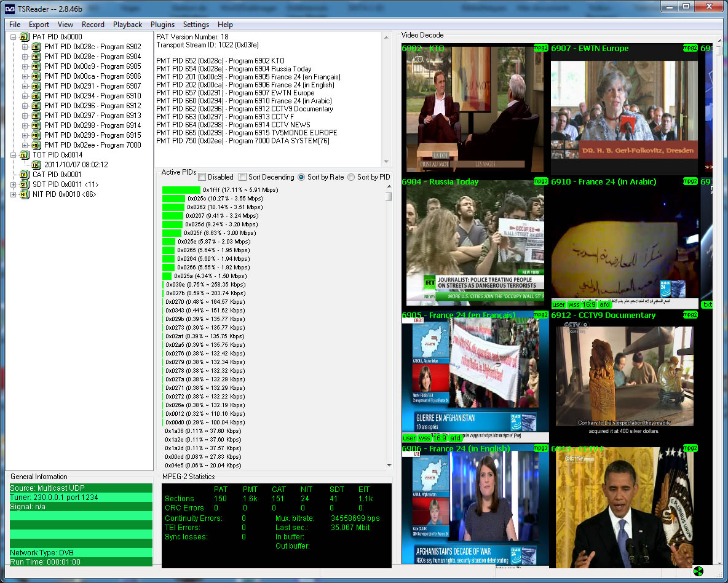Screen dimensions: 728x583
Task: Select the 6907 - EWTN Europe video thumbnail
Action: [625, 109]
